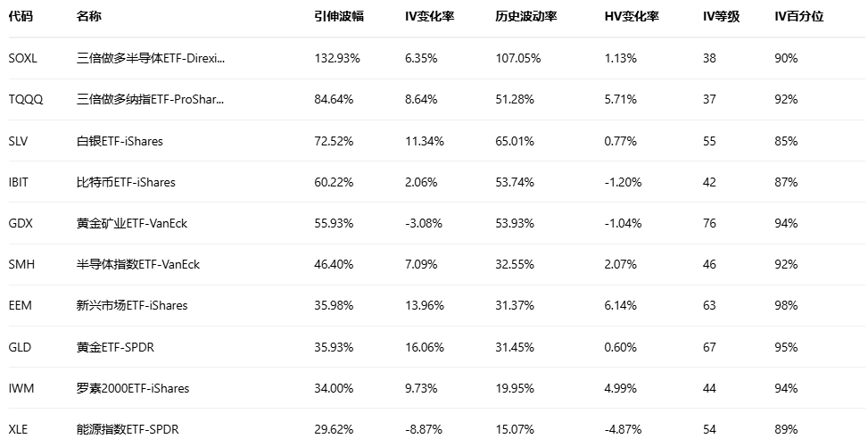Open 罗素2000ETF-iShares name link
868x447 pixels.
(x=133, y=388)
